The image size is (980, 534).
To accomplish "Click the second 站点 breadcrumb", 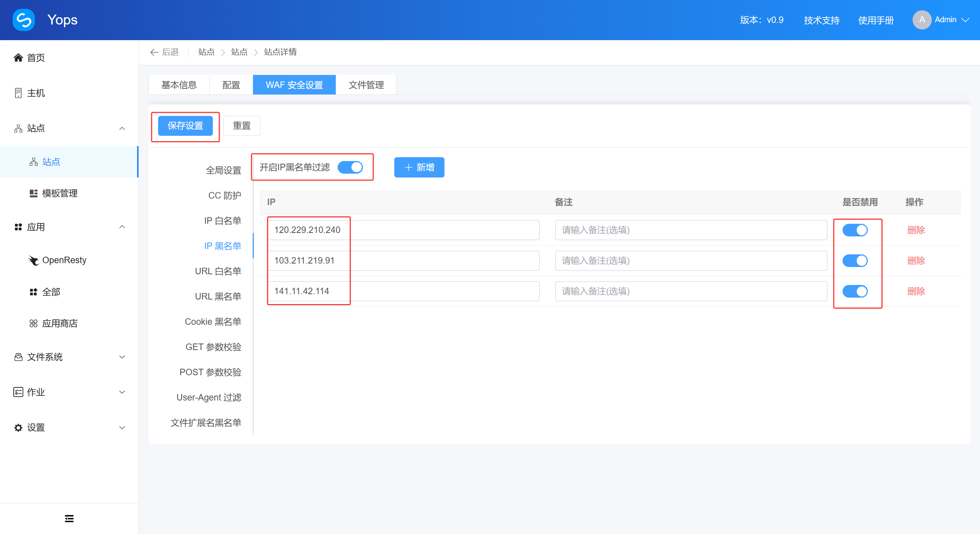I will coord(239,52).
